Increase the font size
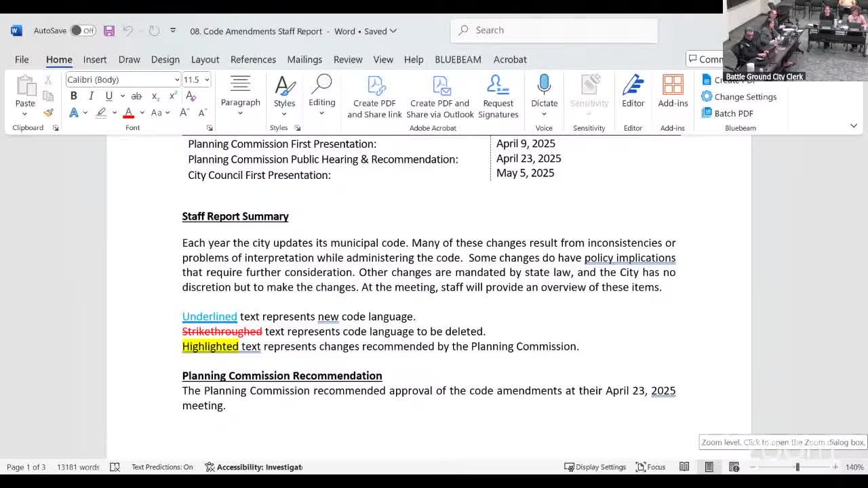 point(184,113)
